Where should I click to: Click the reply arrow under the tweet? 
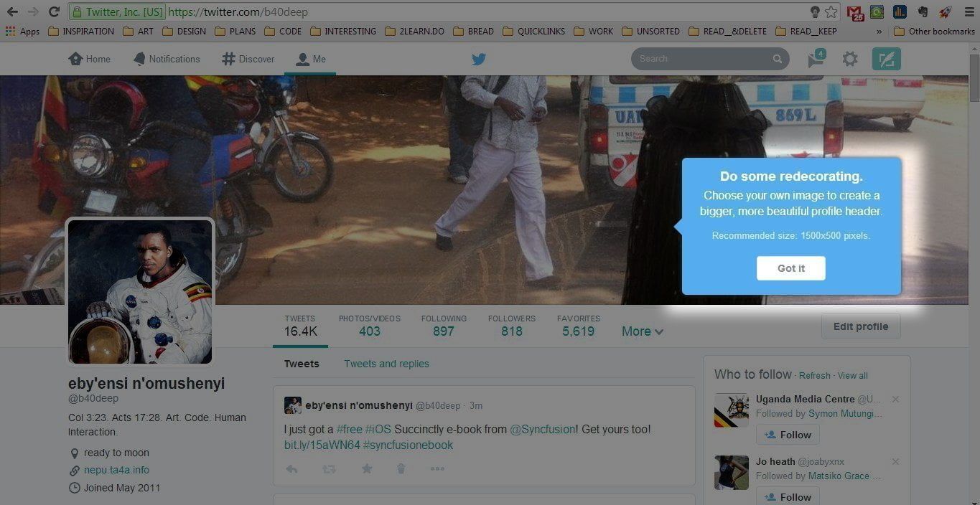291,469
